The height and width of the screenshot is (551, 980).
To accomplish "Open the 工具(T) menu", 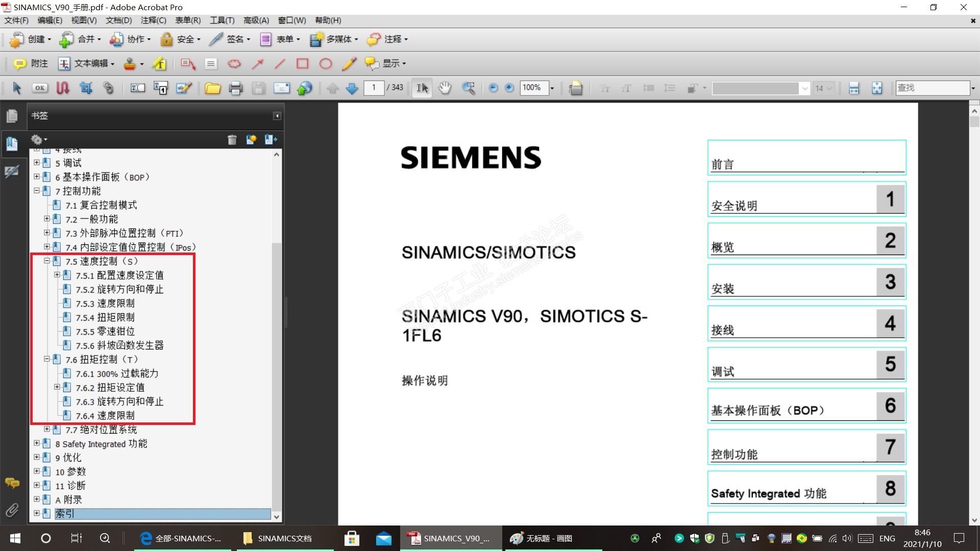I will 222,20.
